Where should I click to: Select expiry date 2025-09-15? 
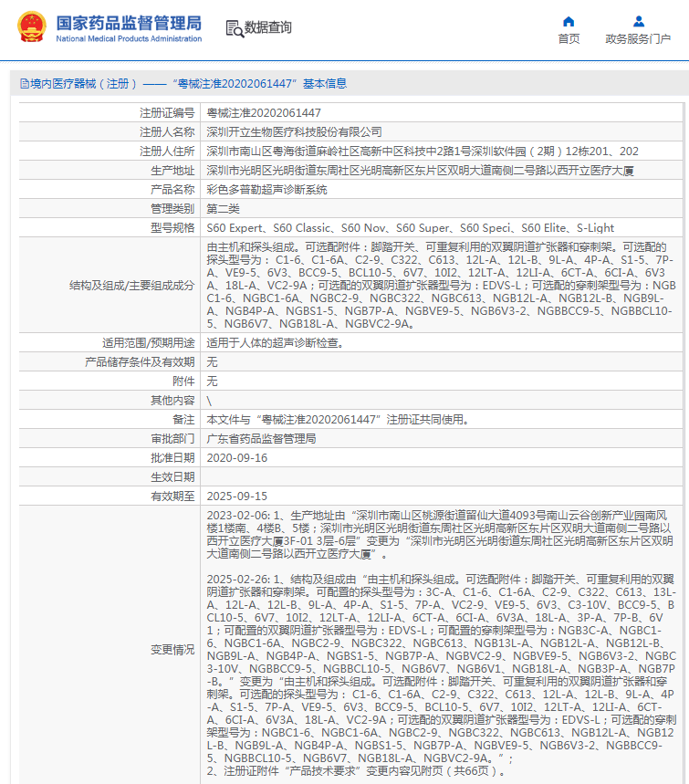pyautogui.click(x=237, y=496)
